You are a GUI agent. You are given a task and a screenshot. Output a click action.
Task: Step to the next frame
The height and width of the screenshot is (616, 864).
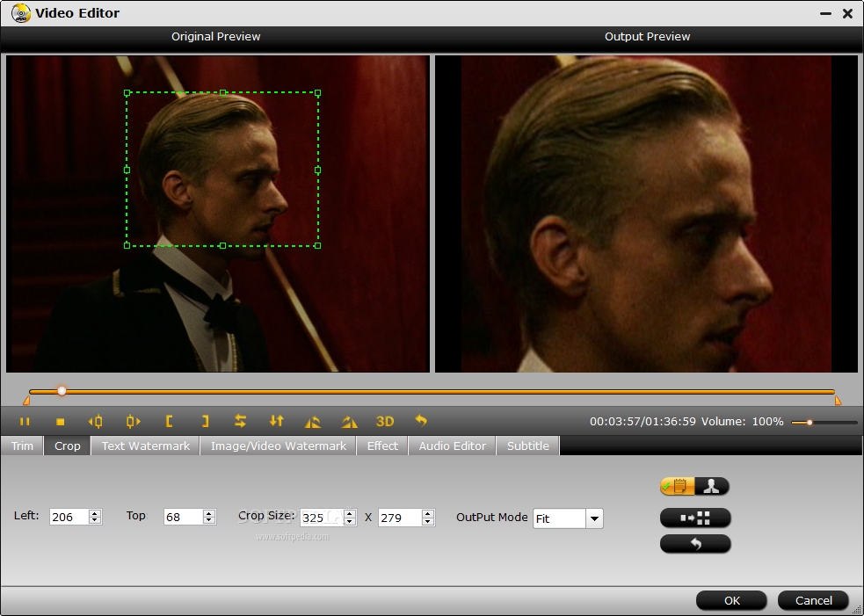pos(133,422)
